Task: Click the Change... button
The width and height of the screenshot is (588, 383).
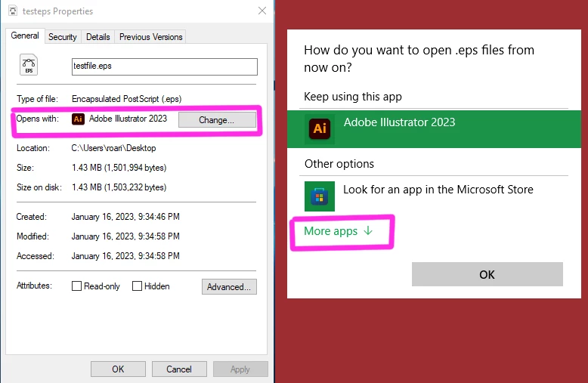Action: tap(217, 120)
